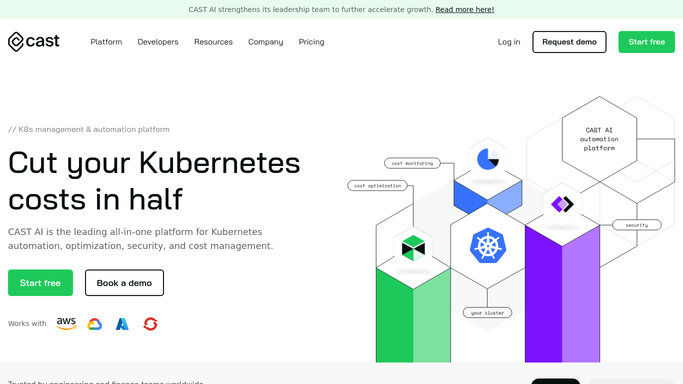Open the Company menu

click(x=266, y=42)
